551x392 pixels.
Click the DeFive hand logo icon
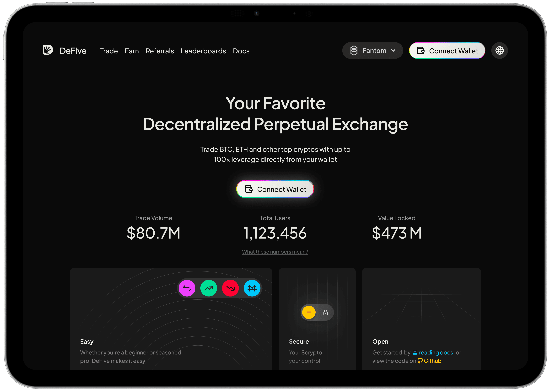pyautogui.click(x=48, y=50)
